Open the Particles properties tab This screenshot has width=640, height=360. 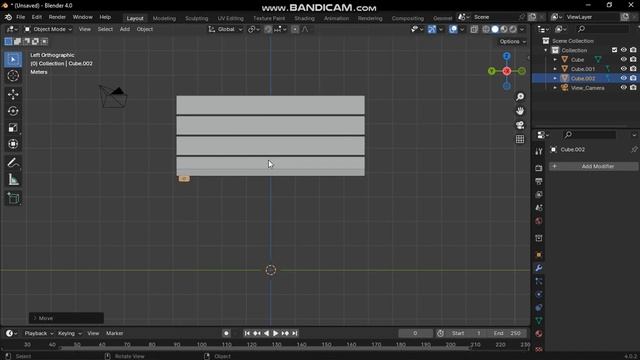539,281
